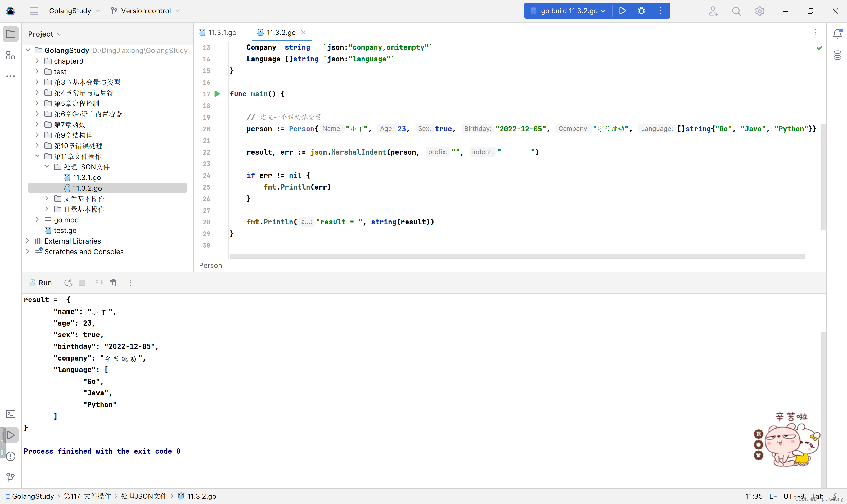This screenshot has height=504, width=847.
Task: Open editor tabs options menu
Action: tap(816, 32)
